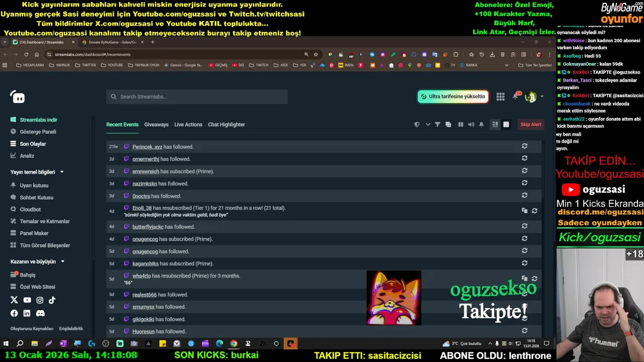Click the shield moderation icon in events toolbar
The width and height of the screenshot is (644, 362).
[x=417, y=125]
